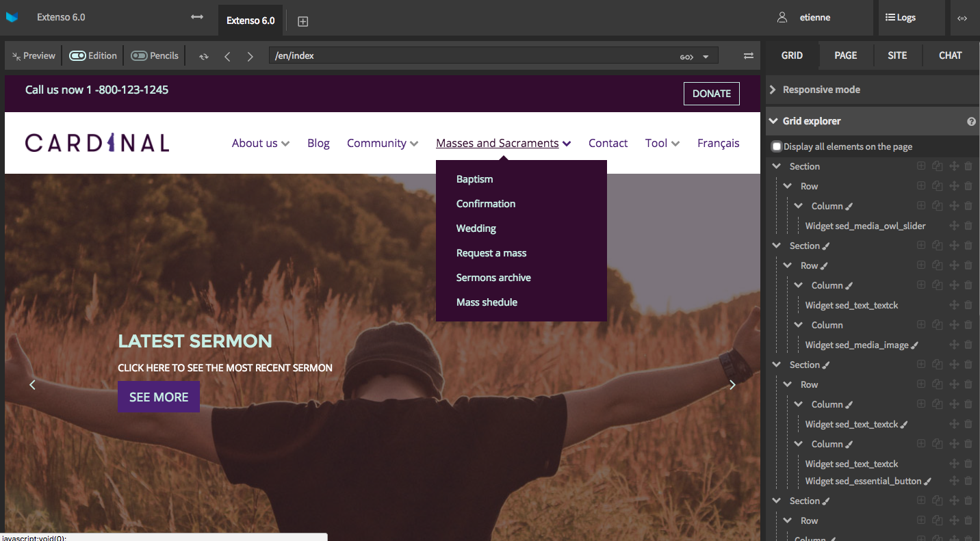Click the Masses and Sacraments menu
The width and height of the screenshot is (980, 541).
point(504,143)
